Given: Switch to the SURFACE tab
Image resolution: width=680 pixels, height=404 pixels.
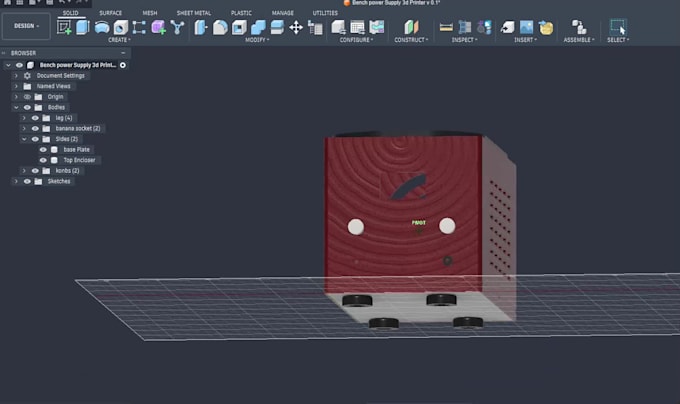Looking at the screenshot, I should coord(111,13).
